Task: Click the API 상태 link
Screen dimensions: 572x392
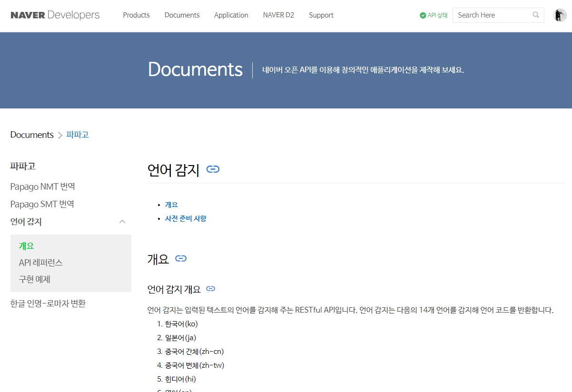Action: (x=437, y=15)
